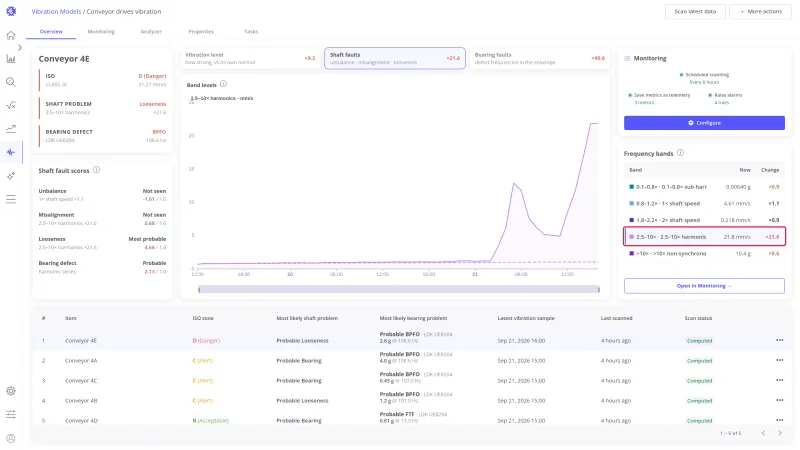This screenshot has width=800, height=450.
Task: Show info for Frequency bands
Action: (680, 153)
